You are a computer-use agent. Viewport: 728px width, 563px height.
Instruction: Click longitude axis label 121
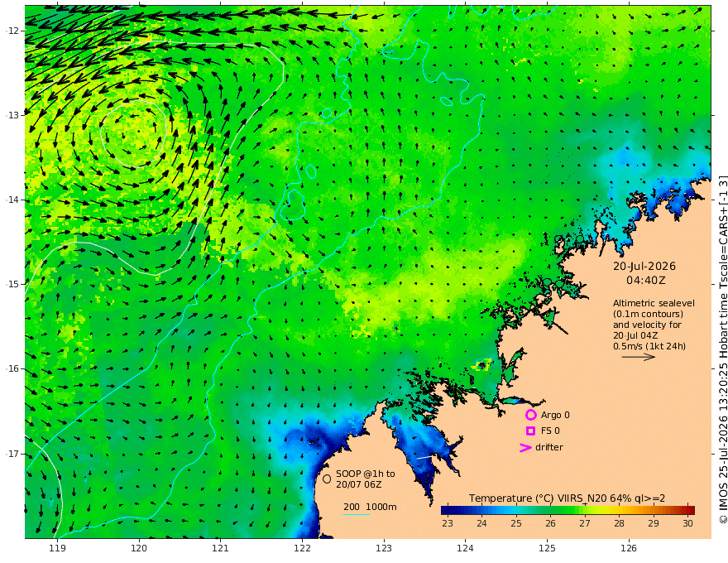221,549
